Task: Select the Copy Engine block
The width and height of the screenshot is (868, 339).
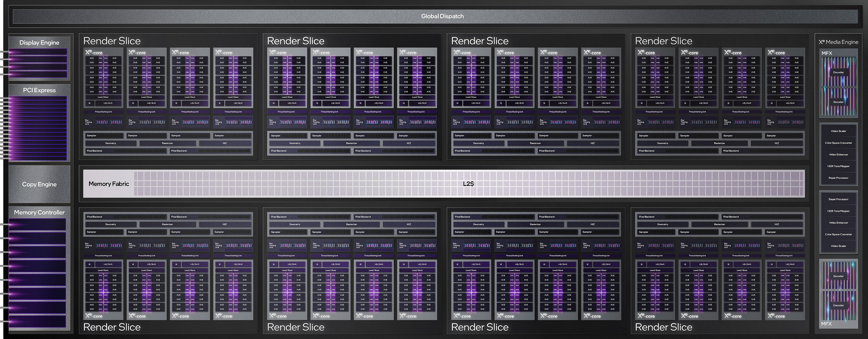Action: pyautogui.click(x=39, y=184)
